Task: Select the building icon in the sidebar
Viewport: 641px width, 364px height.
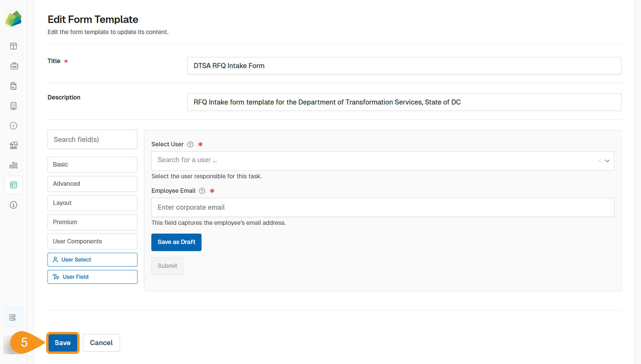Action: point(13,106)
